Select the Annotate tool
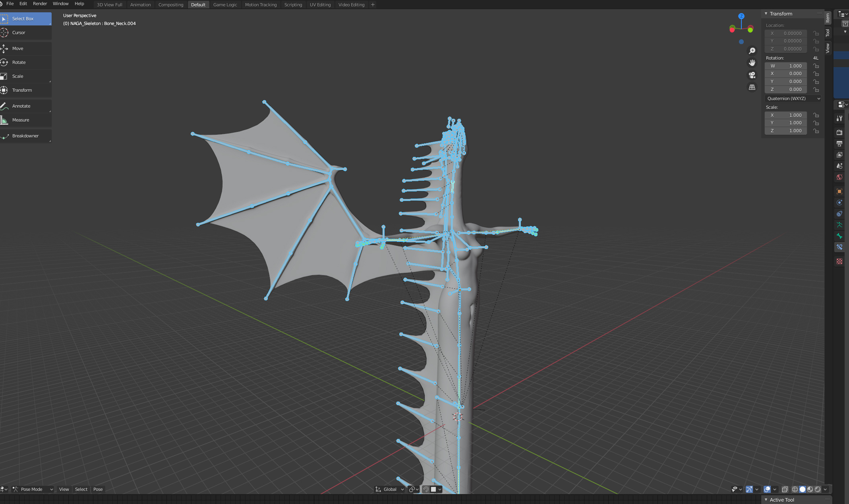This screenshot has width=849, height=504. pos(21,106)
